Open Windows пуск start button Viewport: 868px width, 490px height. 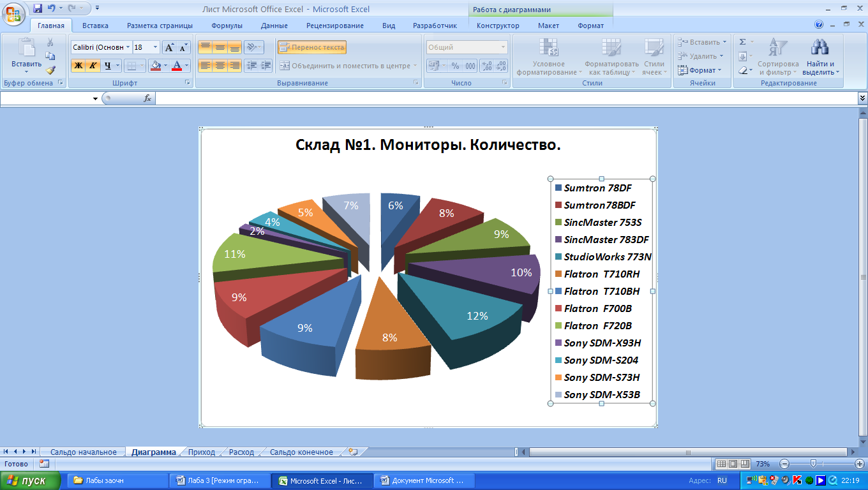pyautogui.click(x=31, y=480)
